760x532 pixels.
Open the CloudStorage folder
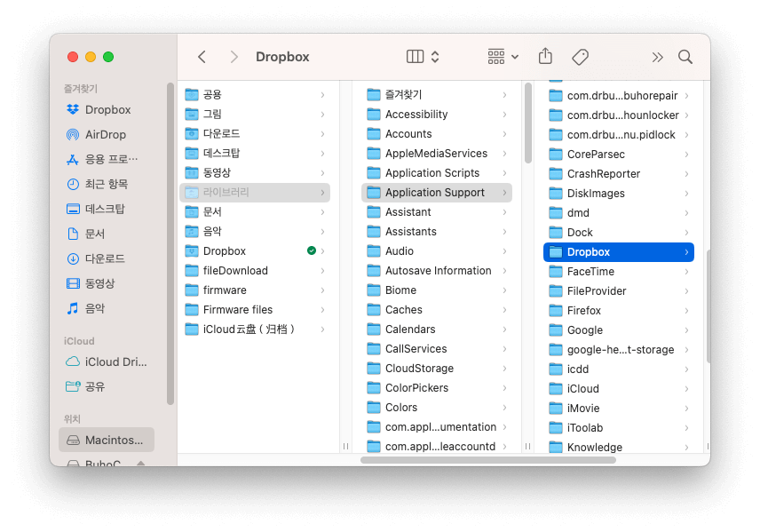[x=437, y=368]
